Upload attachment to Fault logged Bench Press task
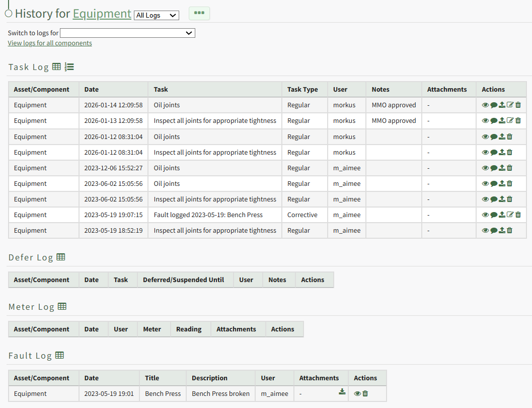Screen dimensions: 532x408 (502, 215)
